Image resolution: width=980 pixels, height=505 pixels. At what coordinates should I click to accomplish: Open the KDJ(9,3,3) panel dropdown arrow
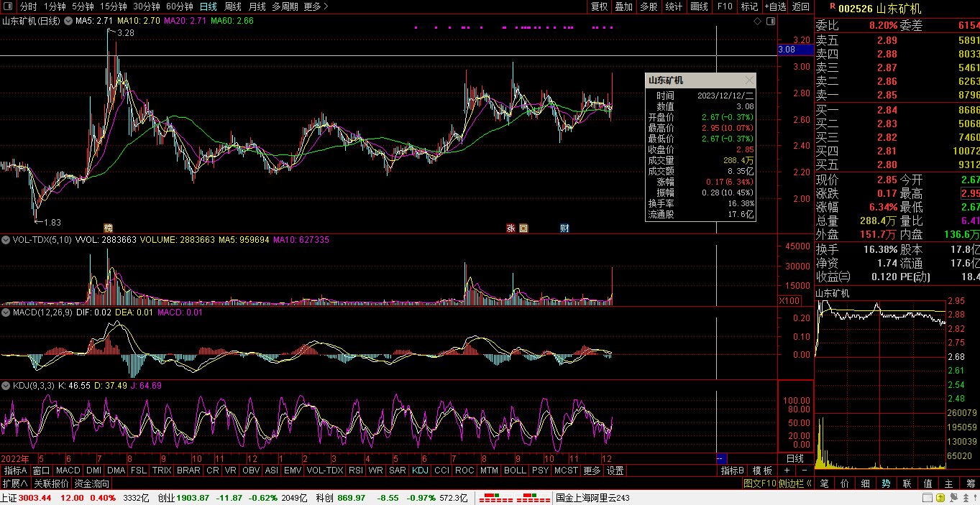click(6, 386)
